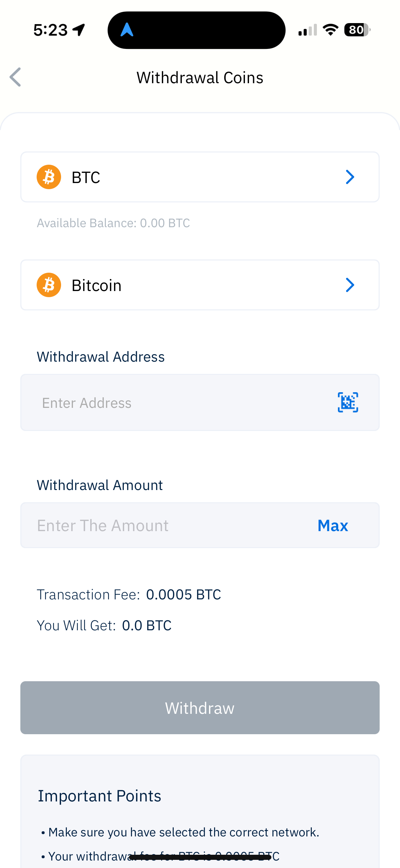This screenshot has height=868, width=400.
Task: Tap the location arrow beside the clock
Action: tap(79, 30)
